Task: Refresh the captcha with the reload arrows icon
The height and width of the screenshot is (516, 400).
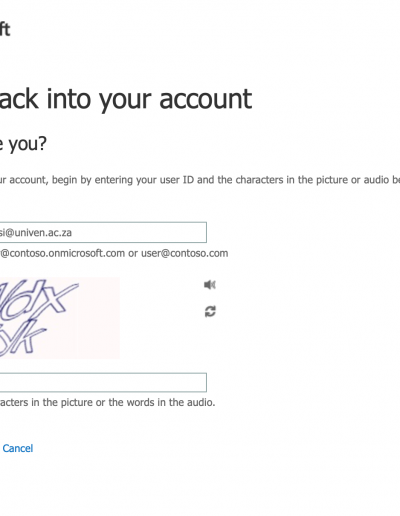Action: [x=210, y=312]
